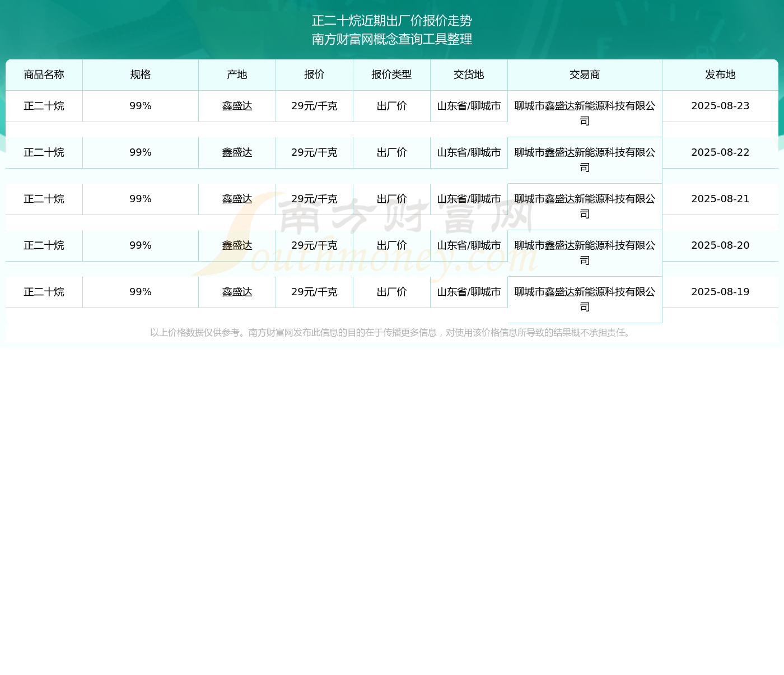Select the date cell 2025-08-19

tap(720, 292)
